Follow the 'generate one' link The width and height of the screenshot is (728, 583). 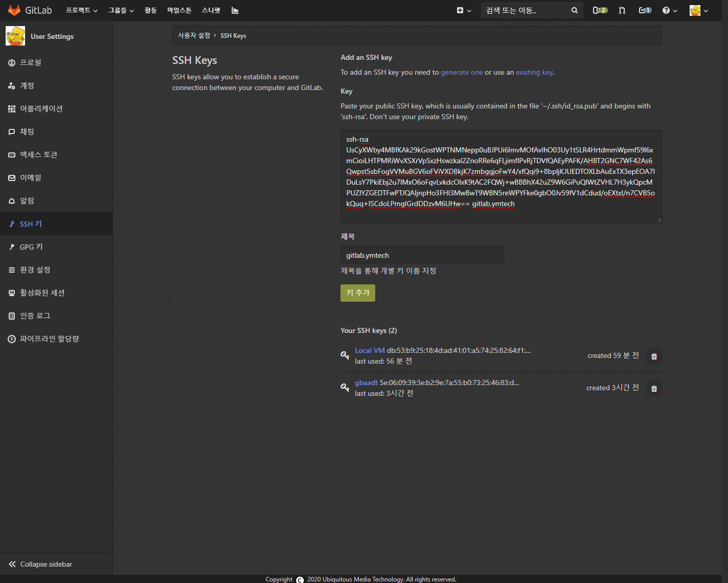click(x=462, y=73)
